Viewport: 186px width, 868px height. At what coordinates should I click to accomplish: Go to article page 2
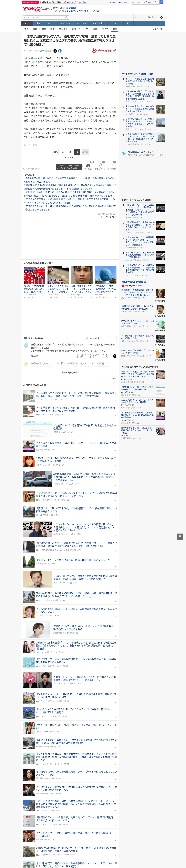(x=70, y=152)
